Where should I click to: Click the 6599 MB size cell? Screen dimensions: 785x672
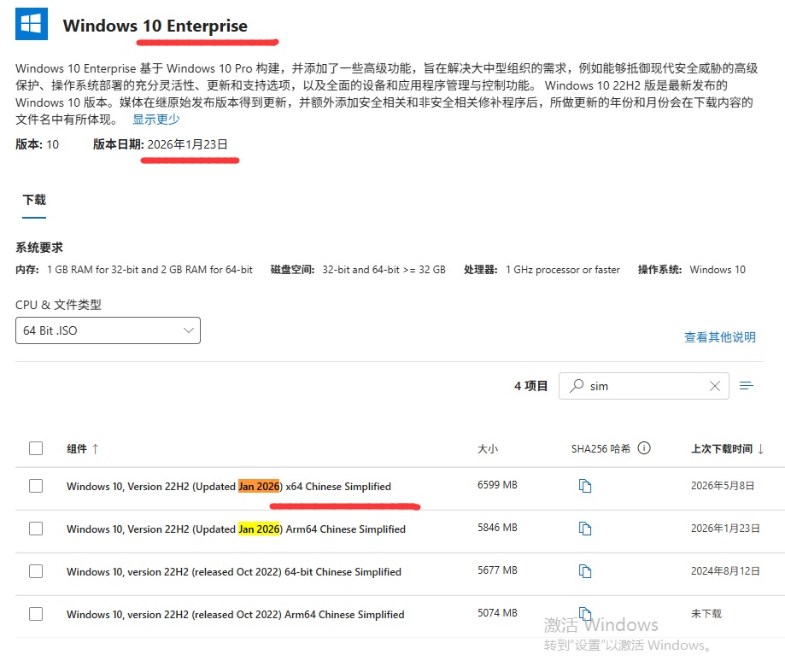click(497, 485)
